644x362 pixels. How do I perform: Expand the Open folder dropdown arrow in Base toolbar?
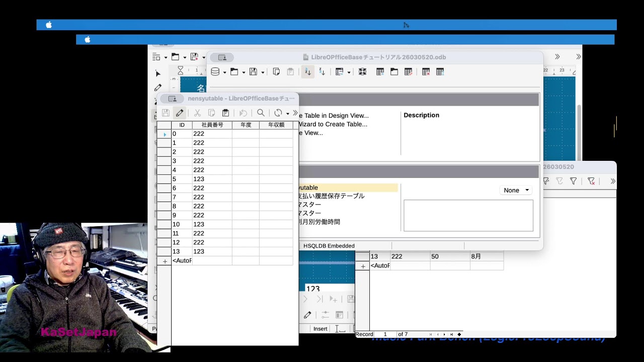244,72
